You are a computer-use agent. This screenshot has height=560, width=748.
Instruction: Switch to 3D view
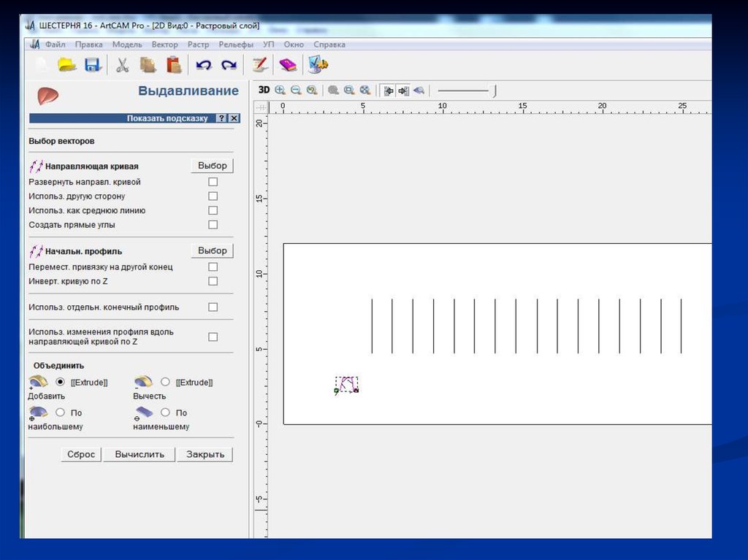click(264, 90)
